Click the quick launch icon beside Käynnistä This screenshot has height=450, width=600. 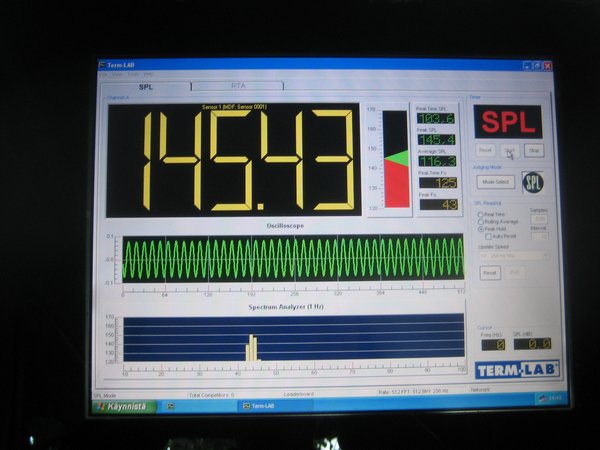(170, 406)
